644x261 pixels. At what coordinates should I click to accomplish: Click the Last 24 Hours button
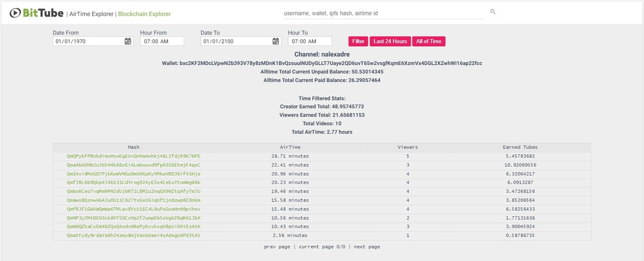390,41
